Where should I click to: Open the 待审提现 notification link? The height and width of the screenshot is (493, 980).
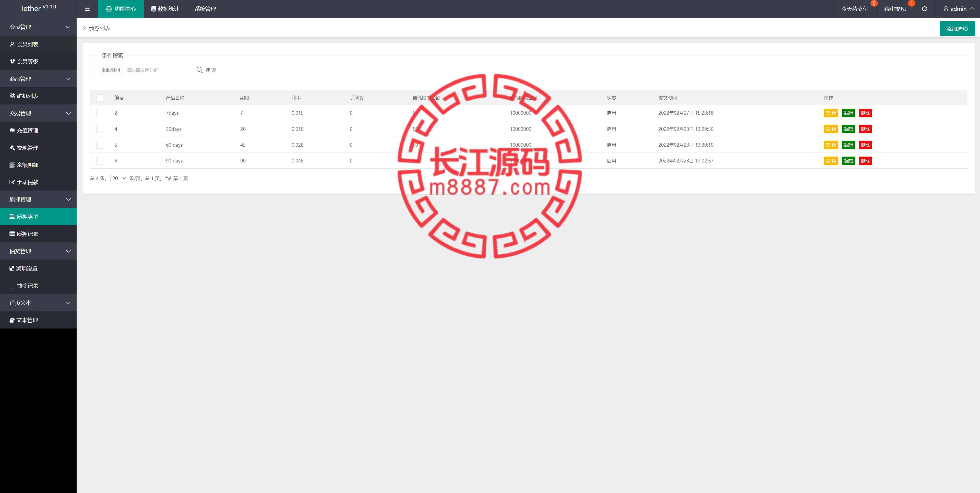(895, 9)
